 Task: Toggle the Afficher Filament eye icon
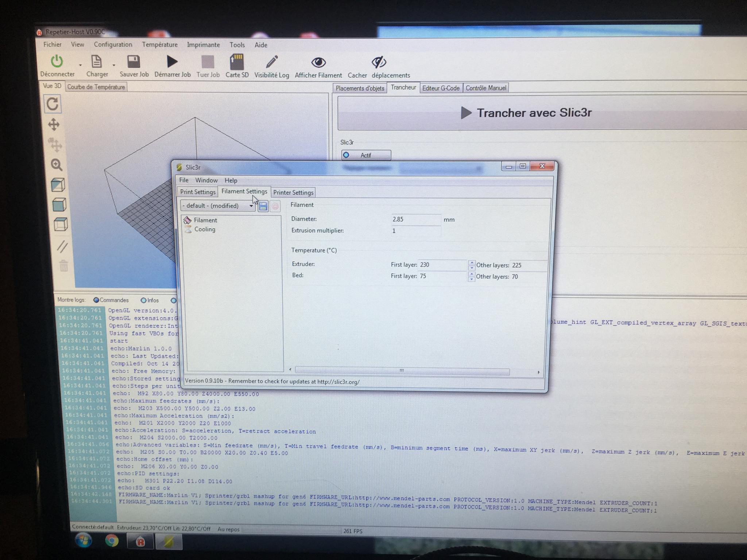tap(318, 62)
